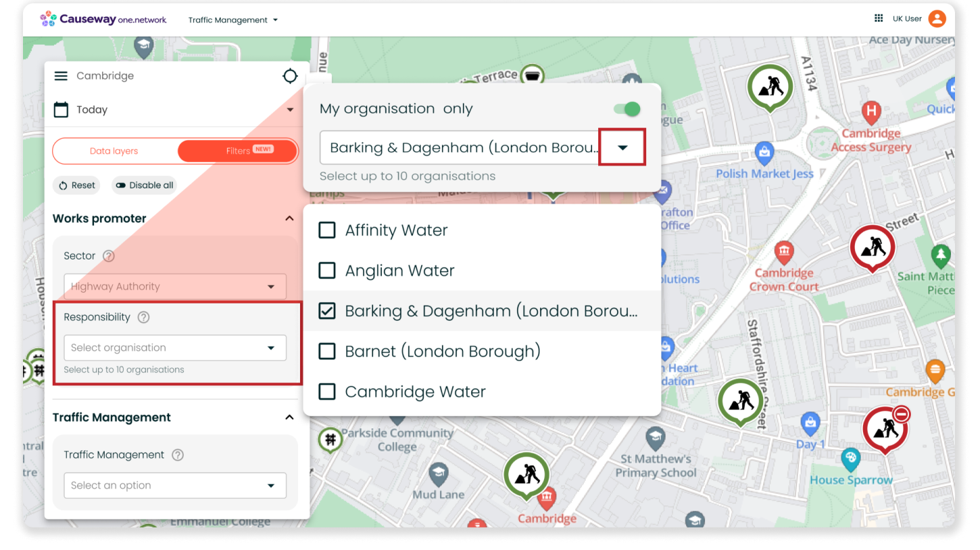Open the UK User profile avatar
980x550 pixels.
[x=937, y=18]
